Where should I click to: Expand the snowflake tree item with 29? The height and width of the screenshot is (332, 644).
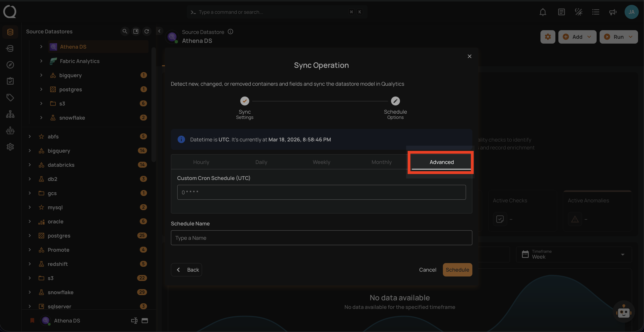coord(30,292)
